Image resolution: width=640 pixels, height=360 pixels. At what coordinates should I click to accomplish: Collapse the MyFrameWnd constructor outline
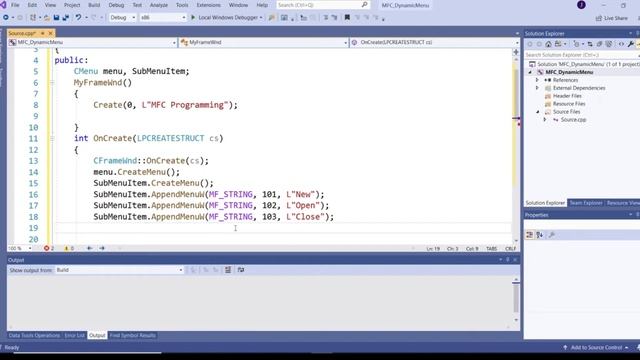[x=52, y=82]
